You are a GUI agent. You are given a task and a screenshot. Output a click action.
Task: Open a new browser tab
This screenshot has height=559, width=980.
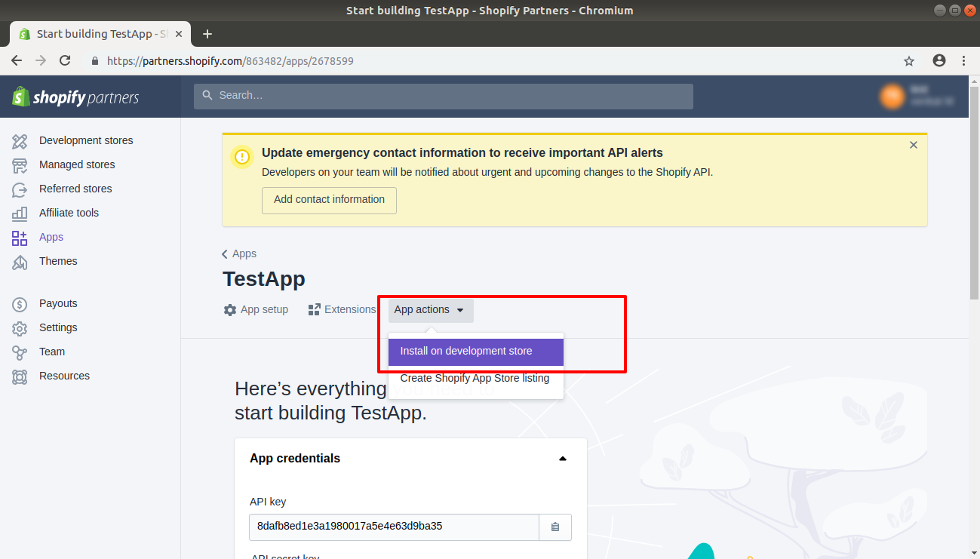207,34
